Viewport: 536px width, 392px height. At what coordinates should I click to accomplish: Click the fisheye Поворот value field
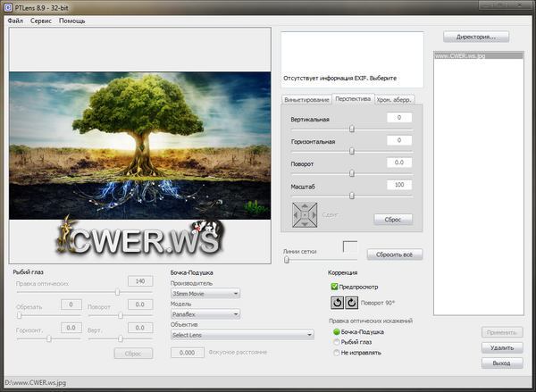140,304
